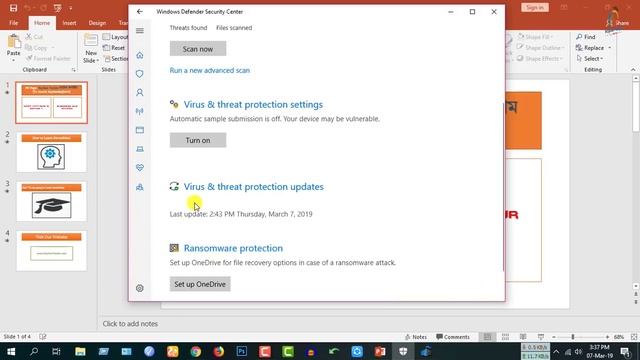640x360 pixels.
Task: Open Ransomware protection heading link
Action: 233,248
